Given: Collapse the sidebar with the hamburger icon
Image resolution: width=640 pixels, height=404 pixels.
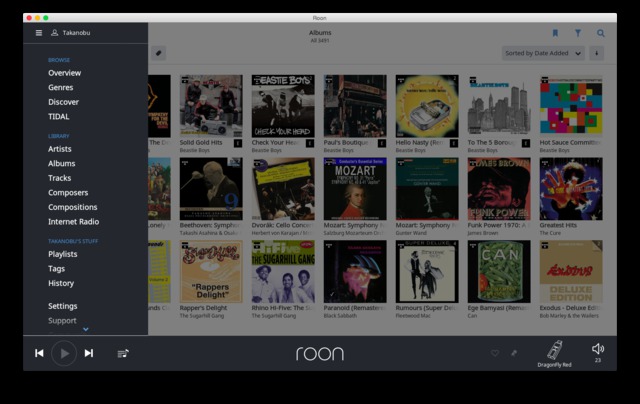Looking at the screenshot, I should 39,33.
